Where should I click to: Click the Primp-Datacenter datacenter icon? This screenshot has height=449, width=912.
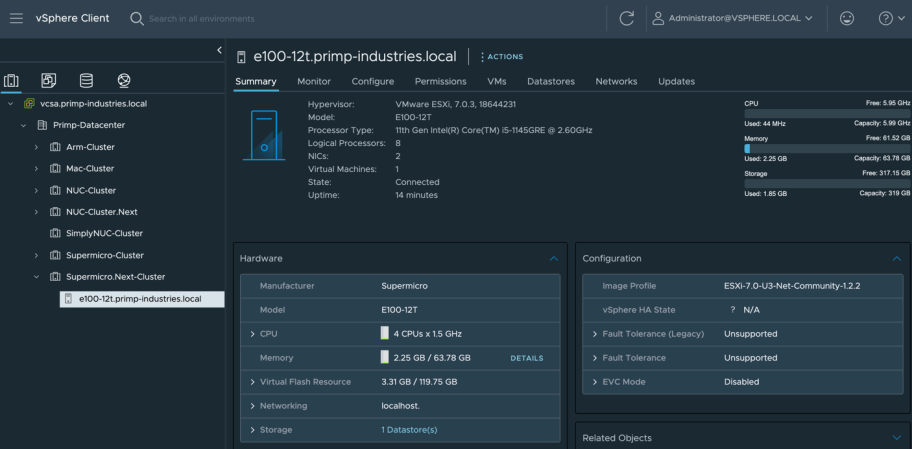(42, 125)
